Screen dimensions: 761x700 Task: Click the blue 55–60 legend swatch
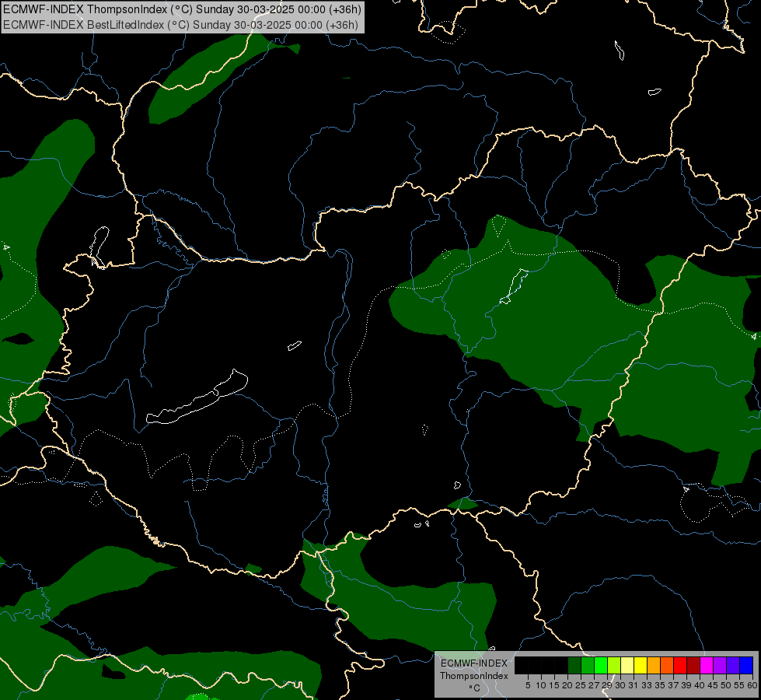click(746, 665)
